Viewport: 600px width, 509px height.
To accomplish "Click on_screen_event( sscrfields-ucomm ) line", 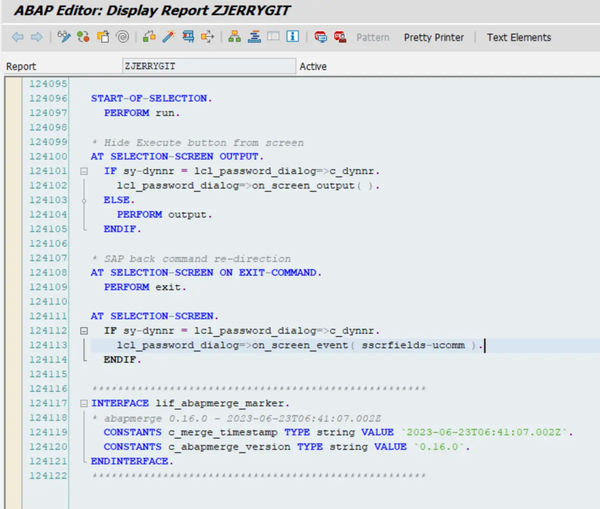I will [300, 345].
